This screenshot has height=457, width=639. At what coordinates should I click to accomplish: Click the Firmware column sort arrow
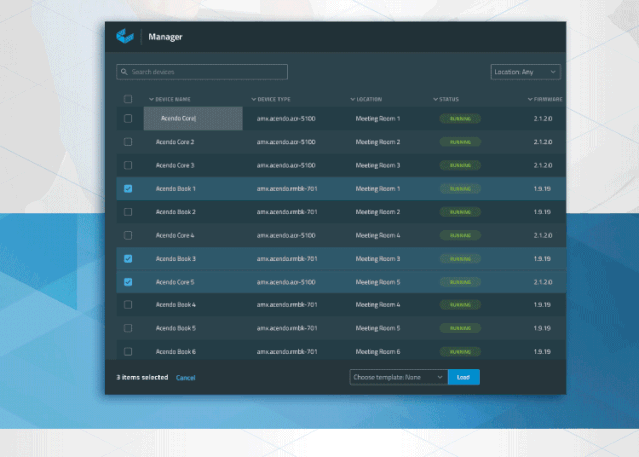point(531,99)
